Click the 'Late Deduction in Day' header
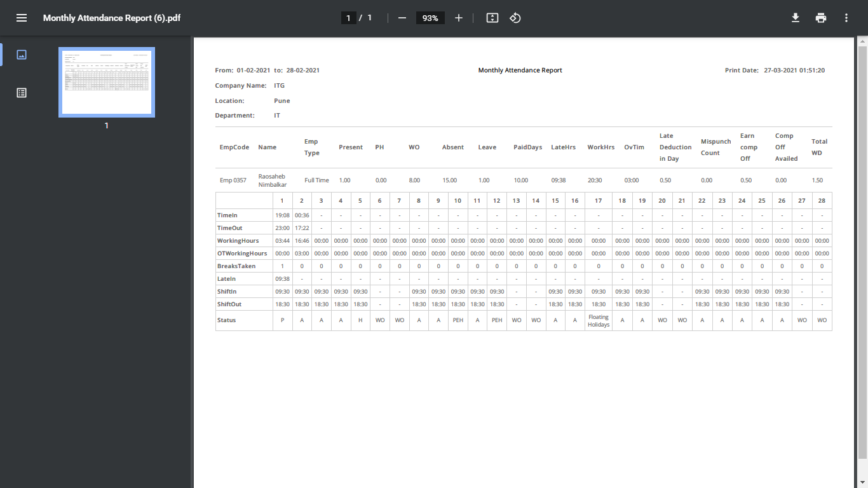This screenshot has width=868, height=488. [675, 147]
